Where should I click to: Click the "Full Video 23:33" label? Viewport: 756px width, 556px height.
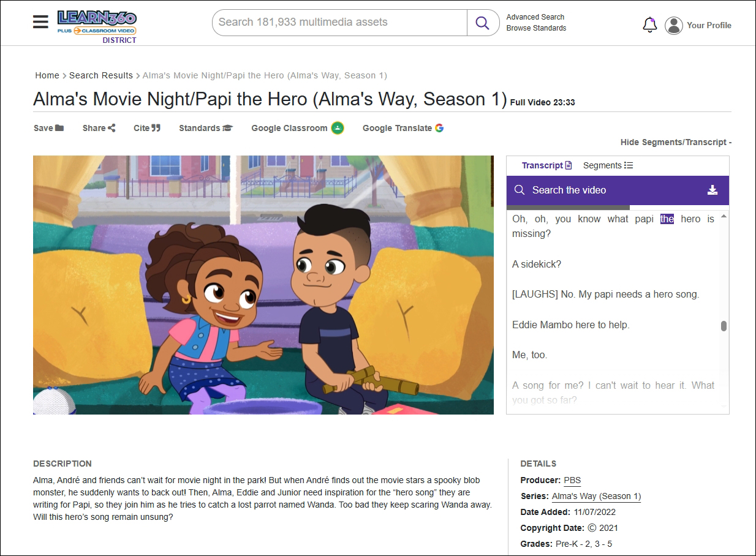click(542, 102)
